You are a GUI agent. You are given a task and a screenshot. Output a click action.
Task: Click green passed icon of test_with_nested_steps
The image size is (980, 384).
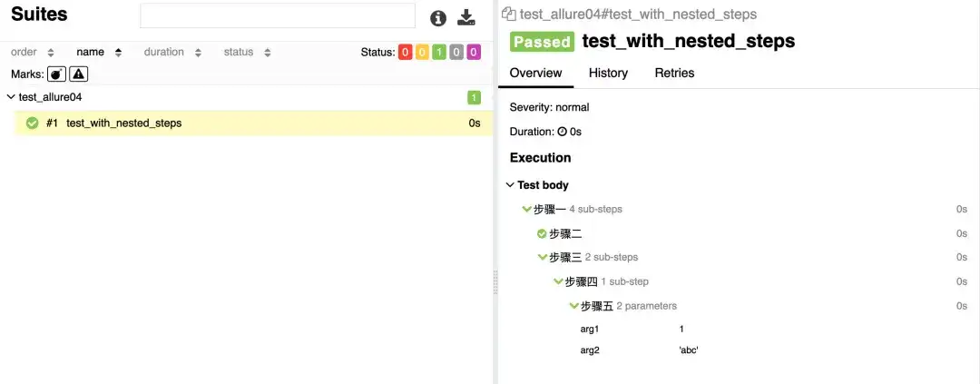33,123
